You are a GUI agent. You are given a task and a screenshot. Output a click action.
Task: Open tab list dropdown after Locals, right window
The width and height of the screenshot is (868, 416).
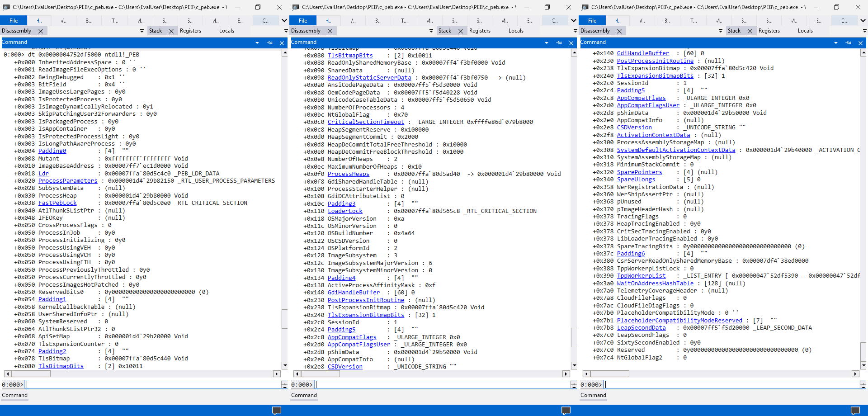pyautogui.click(x=864, y=31)
